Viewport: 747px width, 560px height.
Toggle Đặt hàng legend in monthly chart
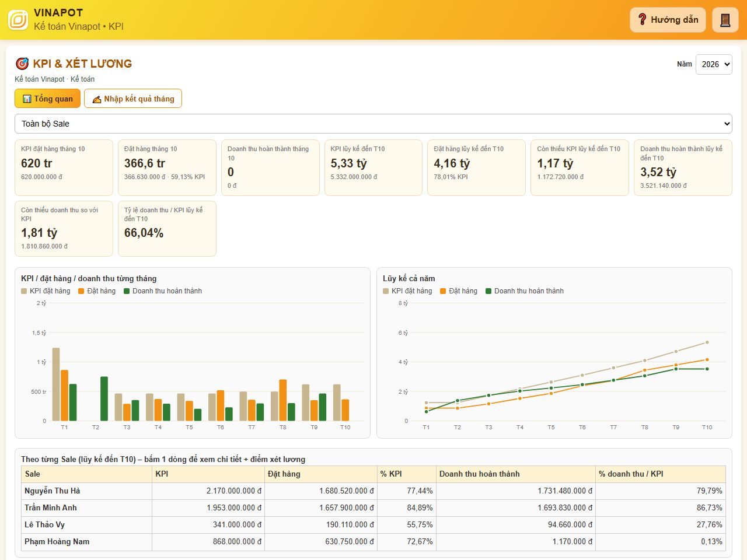[x=97, y=291]
